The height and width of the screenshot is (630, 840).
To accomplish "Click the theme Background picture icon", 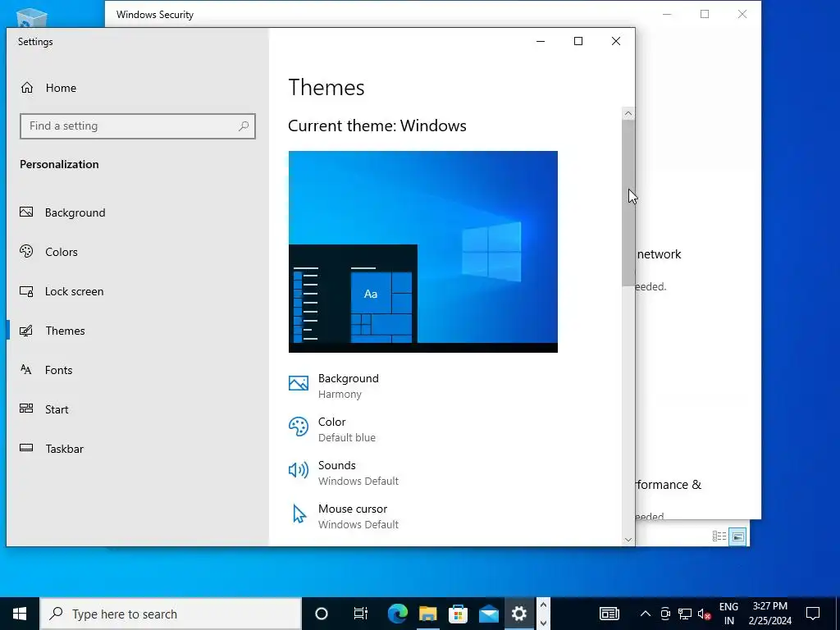I will click(299, 383).
